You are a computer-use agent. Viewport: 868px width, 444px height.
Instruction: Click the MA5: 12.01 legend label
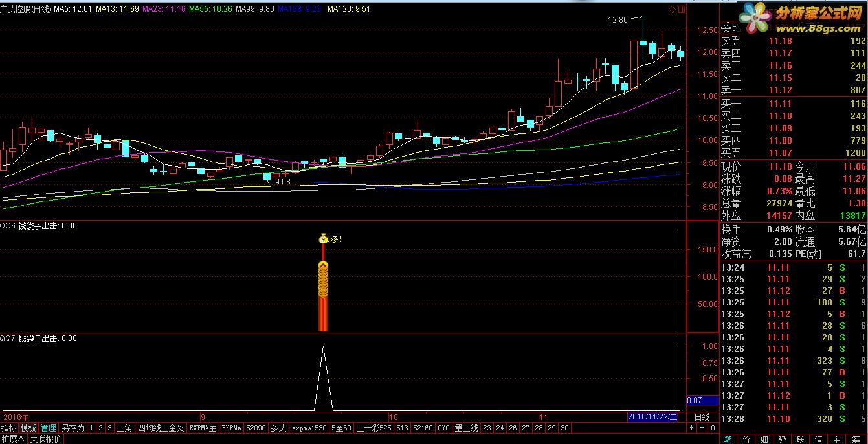pyautogui.click(x=72, y=10)
